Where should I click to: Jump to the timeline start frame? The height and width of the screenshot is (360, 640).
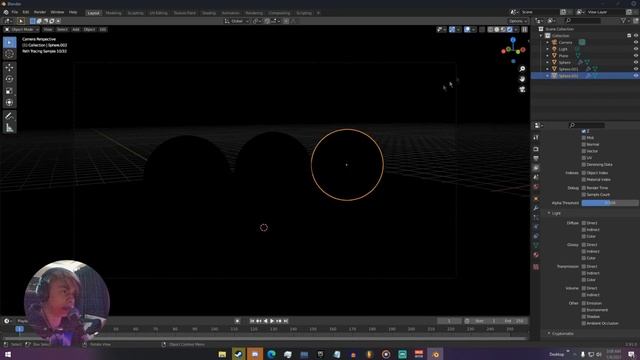(252, 321)
